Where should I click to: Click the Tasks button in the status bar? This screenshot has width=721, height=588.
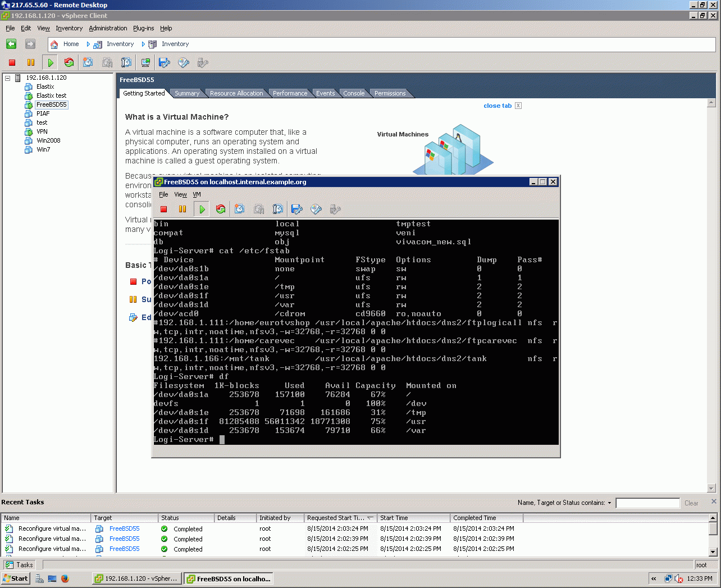click(x=20, y=565)
